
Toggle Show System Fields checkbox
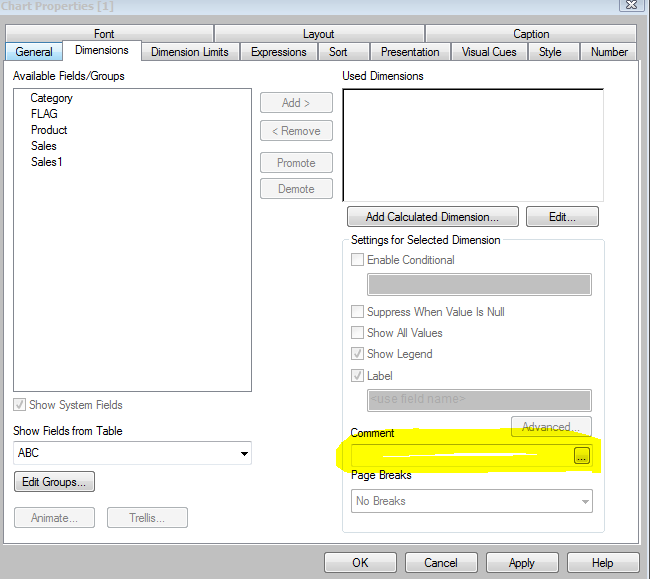(19, 405)
